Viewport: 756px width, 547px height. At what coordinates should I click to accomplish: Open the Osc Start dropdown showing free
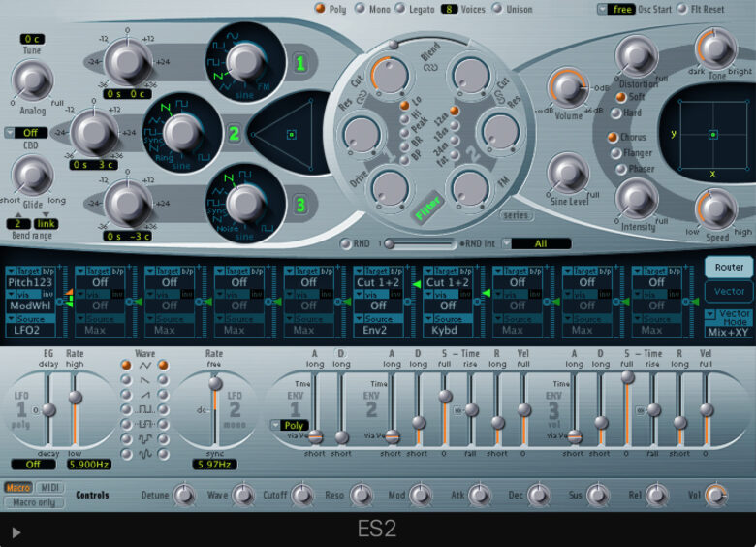coord(616,9)
